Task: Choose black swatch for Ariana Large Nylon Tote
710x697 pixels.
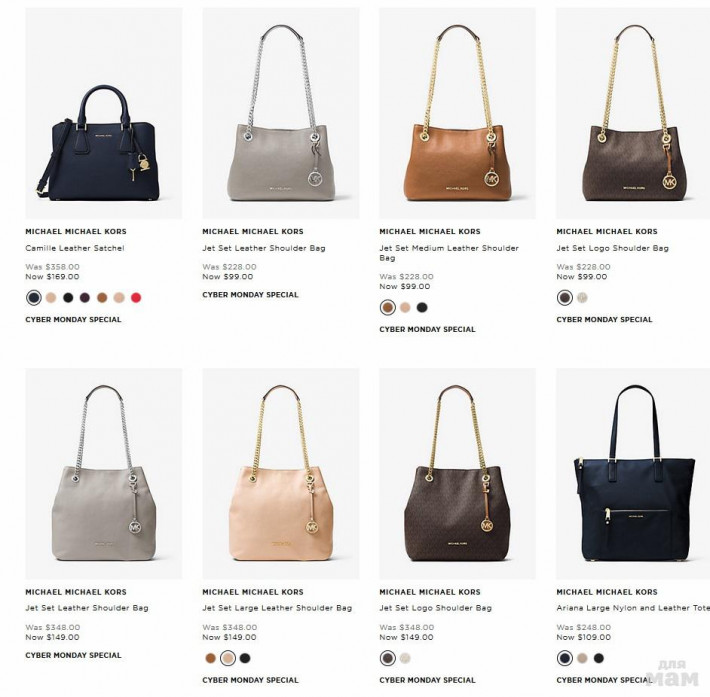Action: 599,658
